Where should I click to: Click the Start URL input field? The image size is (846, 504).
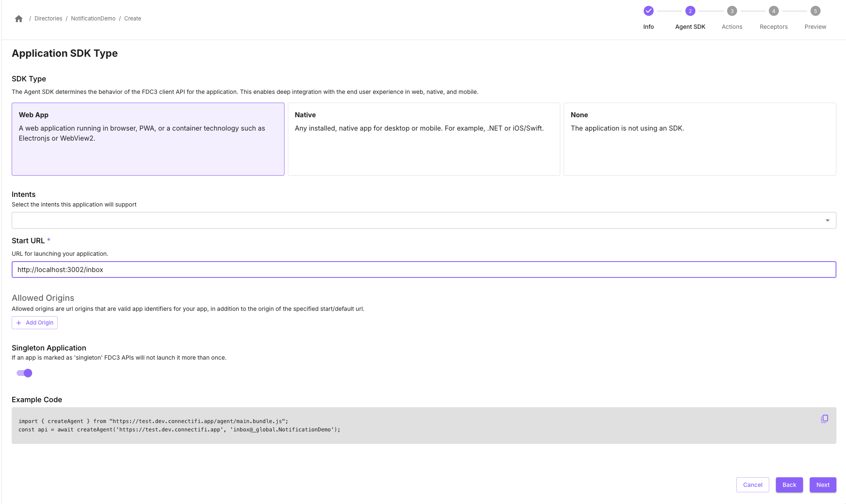pyautogui.click(x=424, y=270)
